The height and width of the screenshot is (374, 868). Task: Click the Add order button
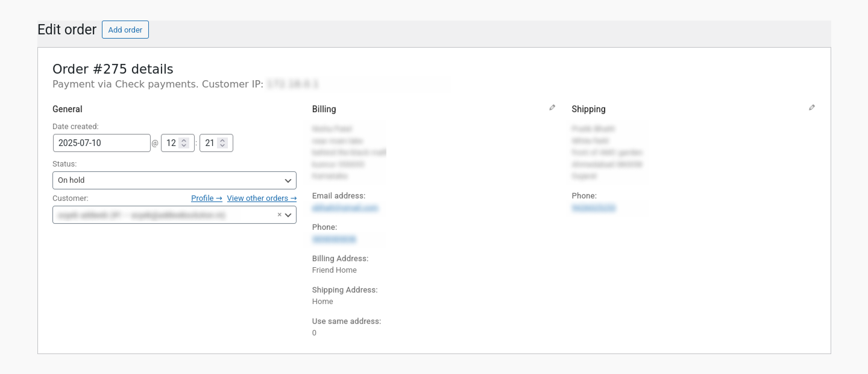click(x=125, y=30)
